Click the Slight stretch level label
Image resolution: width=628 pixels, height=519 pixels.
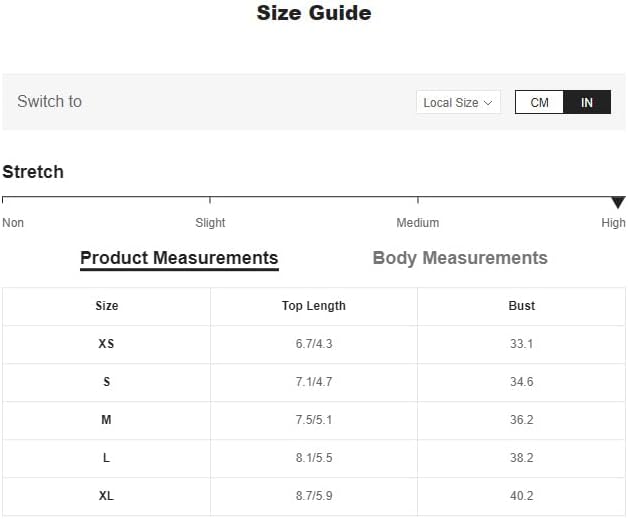pyautogui.click(x=210, y=223)
